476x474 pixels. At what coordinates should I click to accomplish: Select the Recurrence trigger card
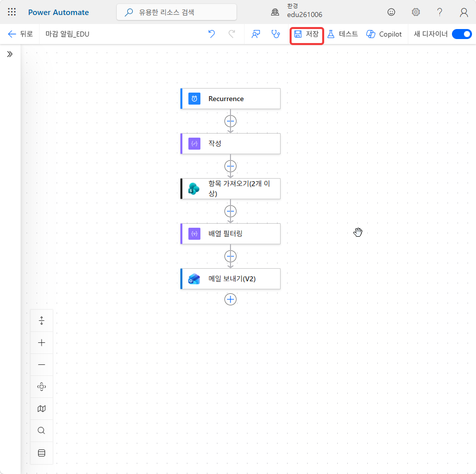pos(230,99)
